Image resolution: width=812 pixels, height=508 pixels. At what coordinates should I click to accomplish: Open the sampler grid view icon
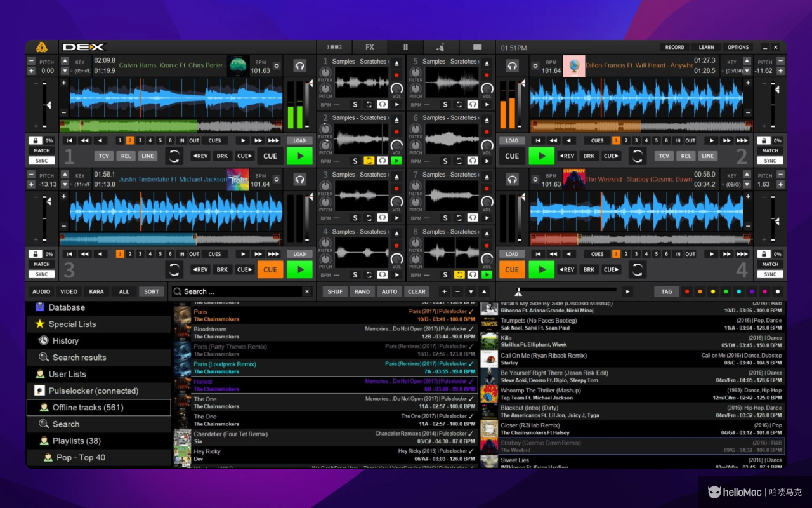click(x=406, y=47)
